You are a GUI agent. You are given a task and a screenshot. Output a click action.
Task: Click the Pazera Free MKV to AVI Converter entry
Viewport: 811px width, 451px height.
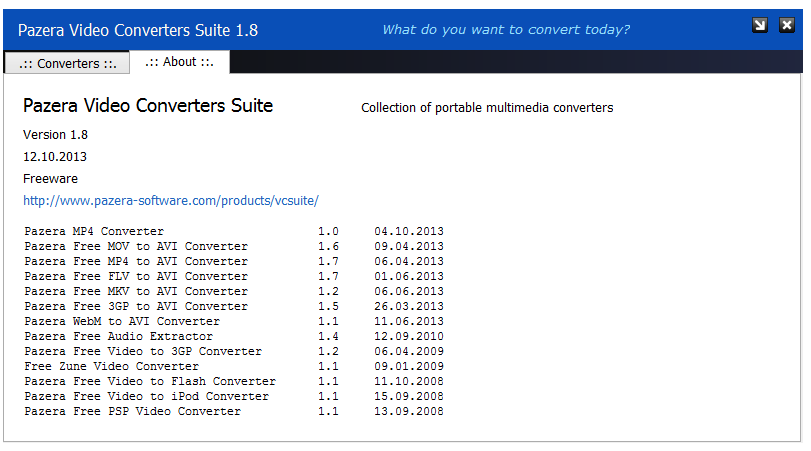click(136, 292)
